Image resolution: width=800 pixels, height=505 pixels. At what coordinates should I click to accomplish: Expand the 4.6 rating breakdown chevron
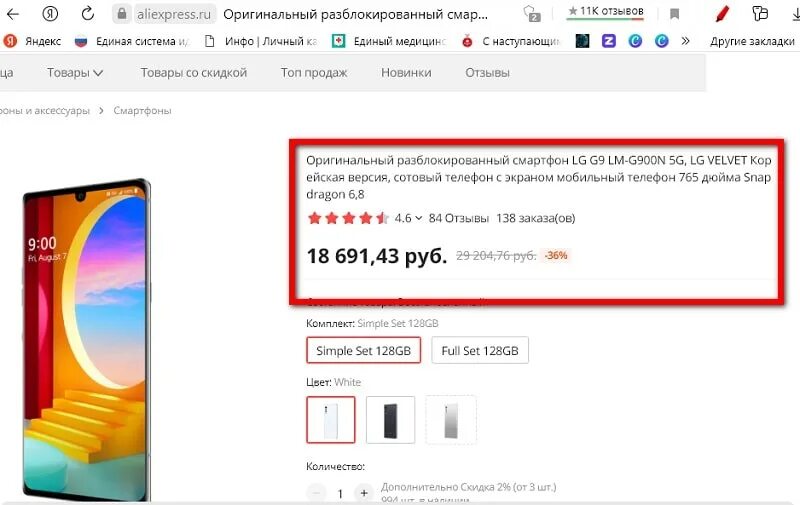(x=419, y=218)
